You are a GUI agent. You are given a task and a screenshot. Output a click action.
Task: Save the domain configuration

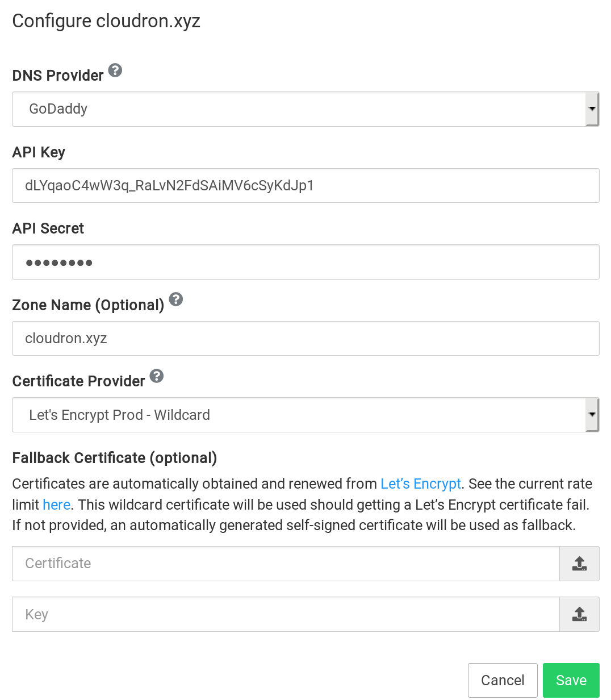coord(571,680)
